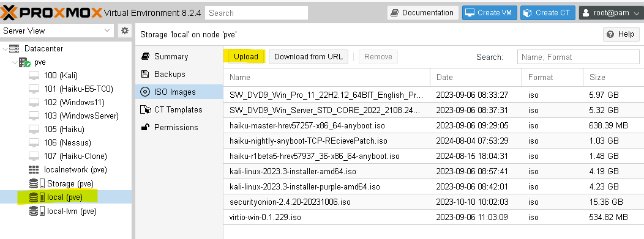
Task: Click the top Search field
Action: pyautogui.click(x=256, y=13)
